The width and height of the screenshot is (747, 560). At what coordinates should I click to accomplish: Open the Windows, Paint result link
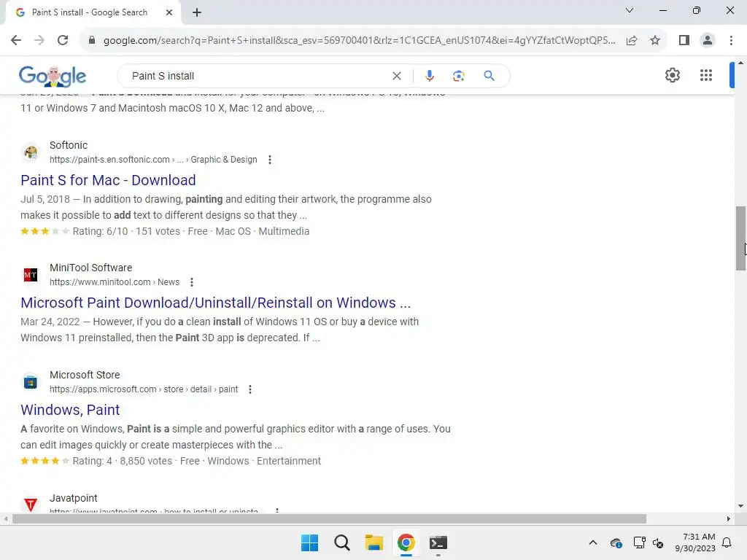(x=70, y=410)
